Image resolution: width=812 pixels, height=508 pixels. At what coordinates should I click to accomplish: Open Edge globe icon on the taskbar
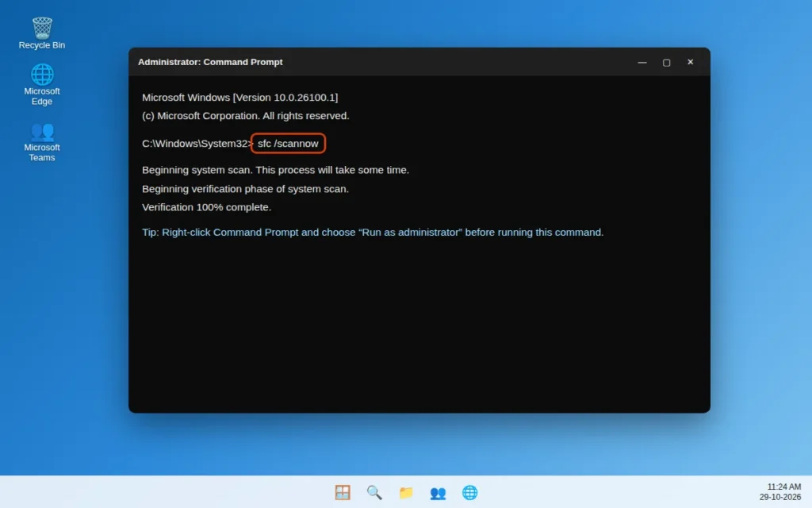[x=469, y=492]
